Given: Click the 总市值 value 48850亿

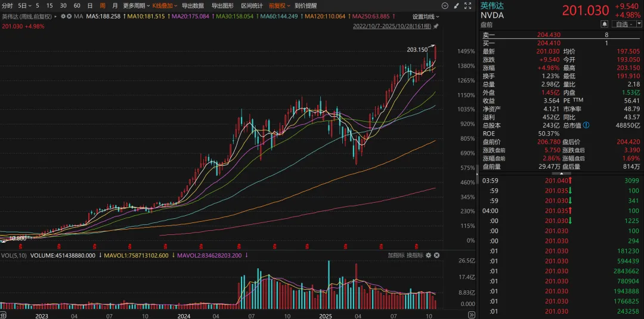Looking at the screenshot, I should (x=628, y=125).
